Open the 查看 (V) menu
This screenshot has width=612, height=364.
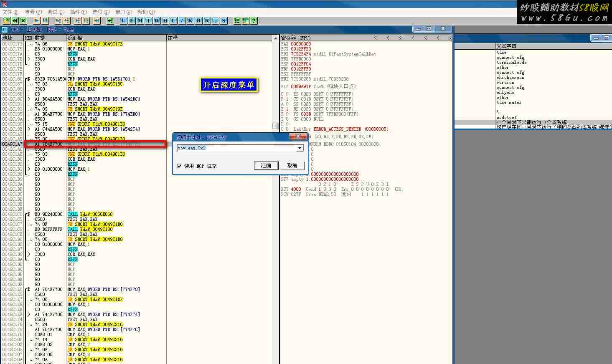(33, 12)
